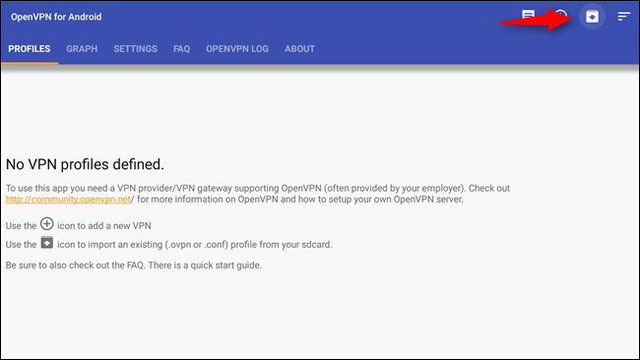Click the red arrow annotation
This screenshot has width=640, height=360.
point(536,19)
